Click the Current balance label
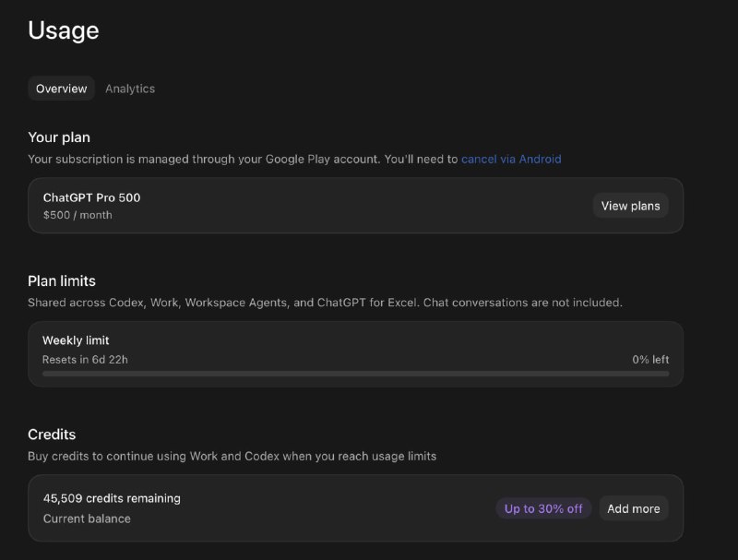This screenshot has width=738, height=560. click(87, 518)
